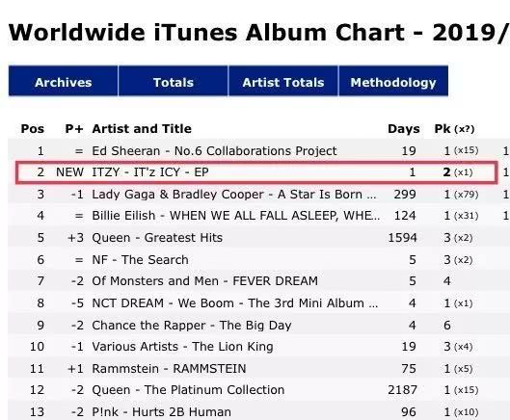Select Various Artists - The Lion King

(182, 347)
